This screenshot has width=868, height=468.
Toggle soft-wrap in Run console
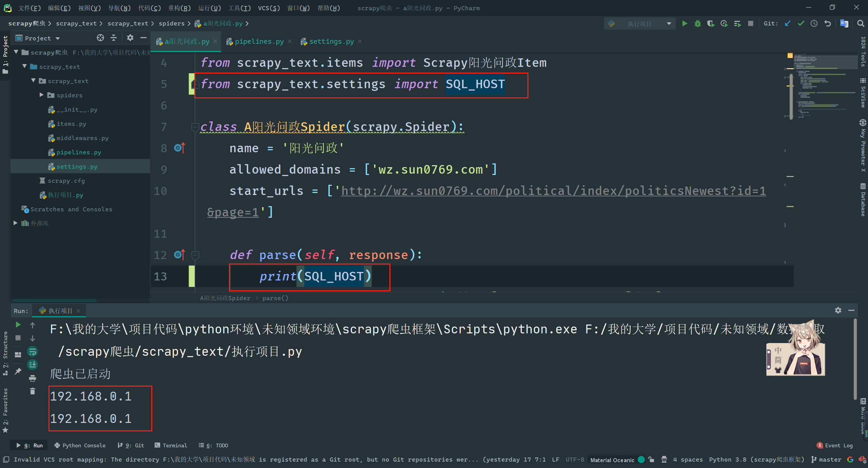tap(33, 351)
